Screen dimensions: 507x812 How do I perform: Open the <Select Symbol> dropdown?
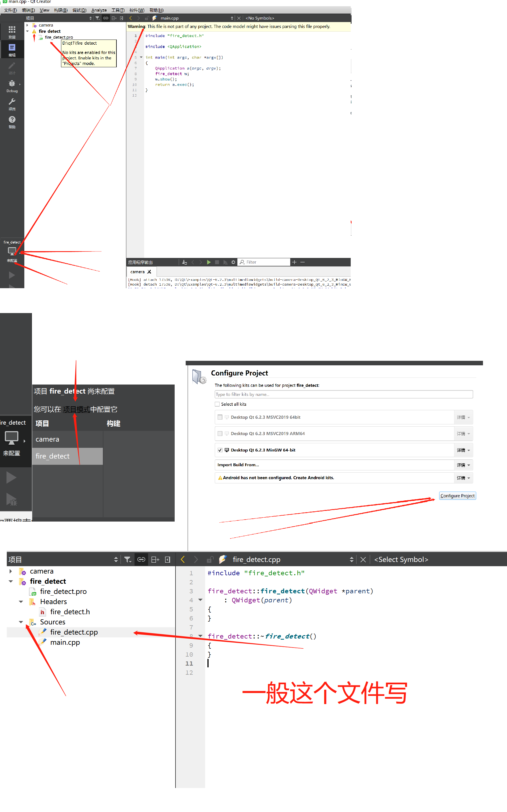pyautogui.click(x=401, y=559)
